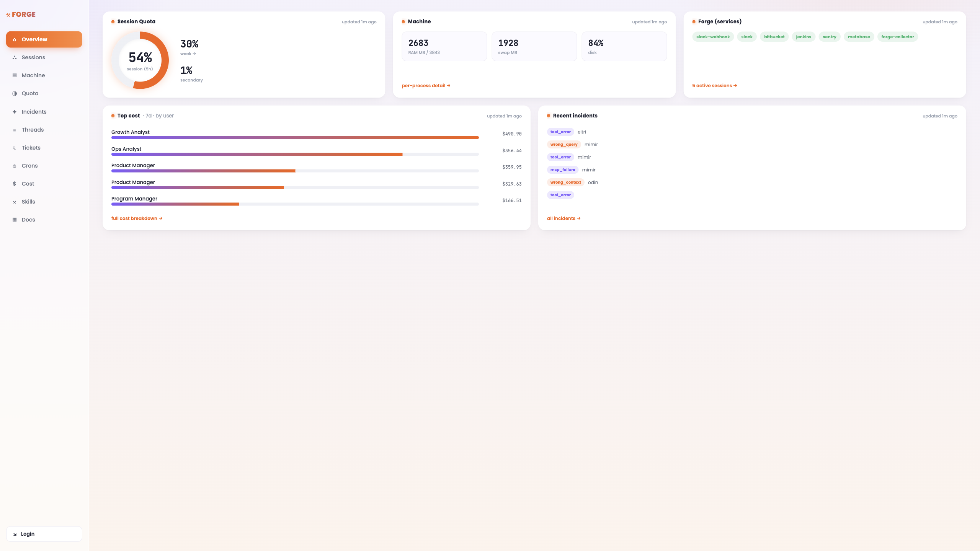Click the Login button
The height and width of the screenshot is (551, 980).
44,534
